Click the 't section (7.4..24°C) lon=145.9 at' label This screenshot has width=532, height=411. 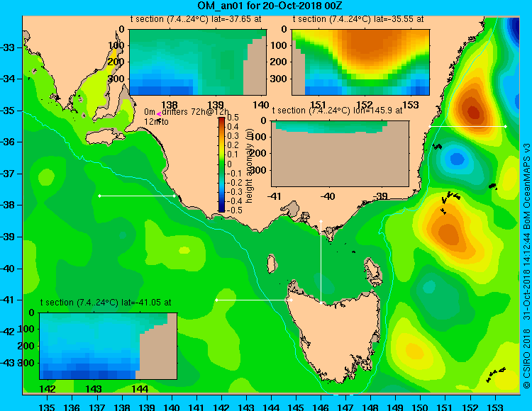[337, 111]
